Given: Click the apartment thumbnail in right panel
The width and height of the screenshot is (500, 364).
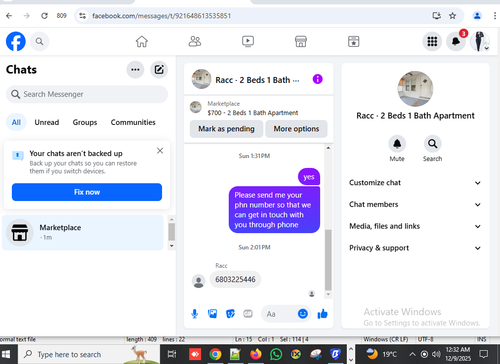Looking at the screenshot, I should (x=415, y=89).
